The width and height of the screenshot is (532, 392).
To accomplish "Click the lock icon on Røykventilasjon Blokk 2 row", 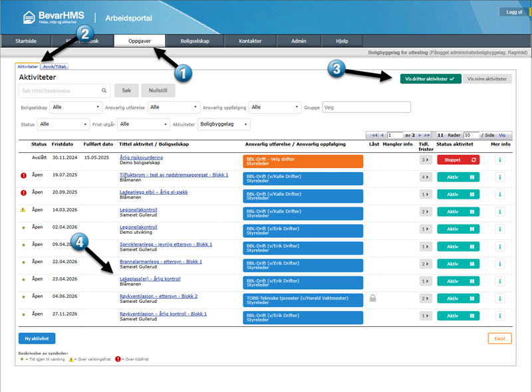I will 372,298.
